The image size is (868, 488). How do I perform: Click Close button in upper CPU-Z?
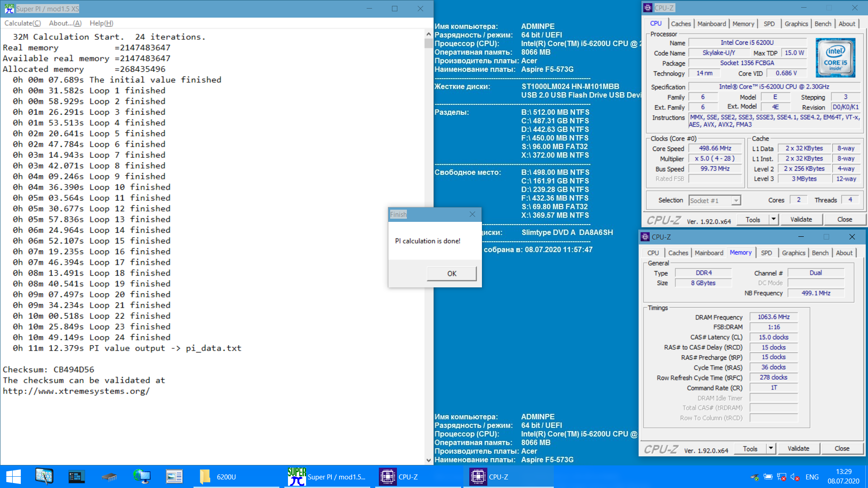[844, 220]
